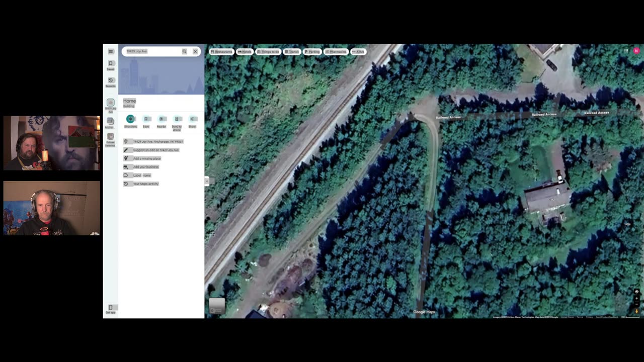Select the Hotels category chip
Image resolution: width=644 pixels, height=362 pixels.
pos(245,52)
